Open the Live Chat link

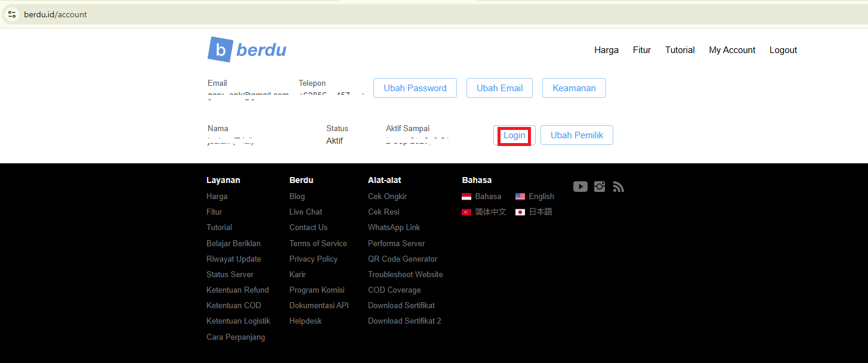[306, 212]
